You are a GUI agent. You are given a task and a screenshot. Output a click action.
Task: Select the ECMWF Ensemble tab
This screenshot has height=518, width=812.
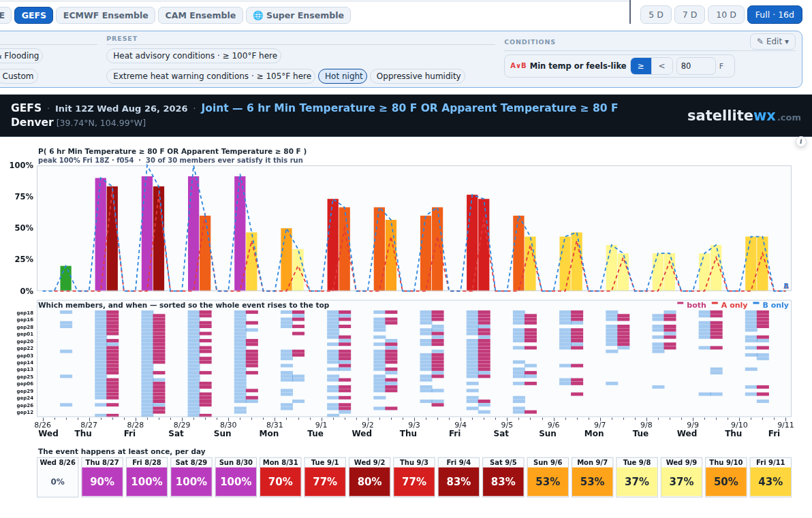106,16
